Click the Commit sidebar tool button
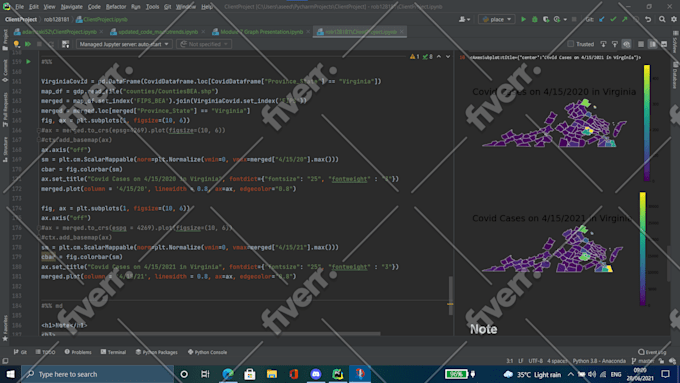680x383 pixels. 5,71
